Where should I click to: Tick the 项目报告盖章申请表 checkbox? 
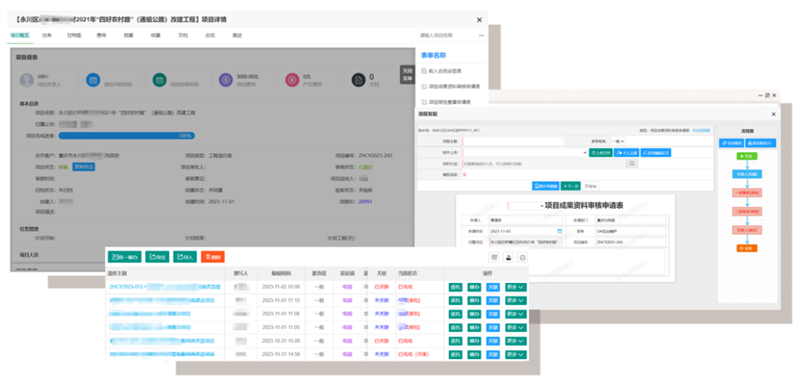(x=424, y=102)
